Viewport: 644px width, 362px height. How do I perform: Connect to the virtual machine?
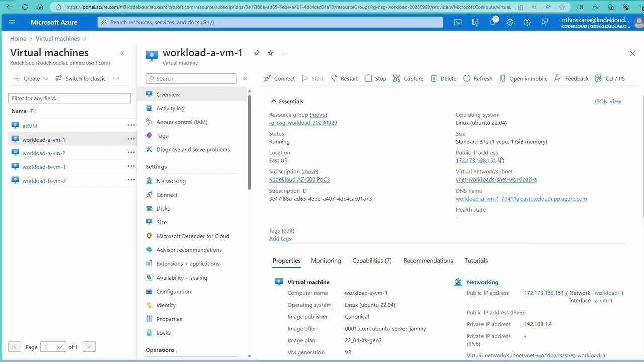[x=279, y=78]
